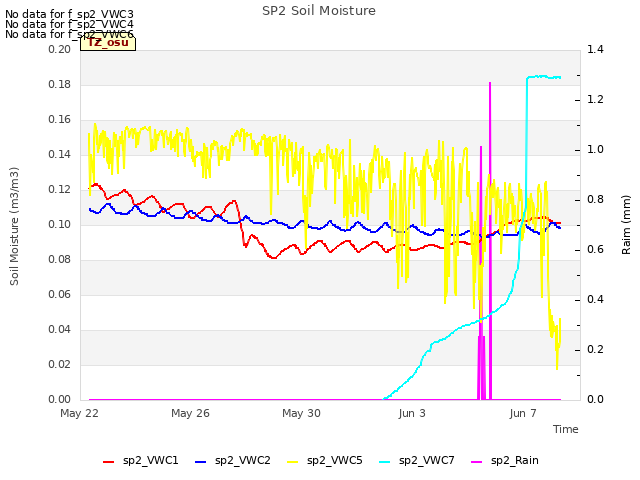640x480 pixels.
Task: Click the 'No data for f_sp2_VWC4' message
Action: [x=69, y=24]
